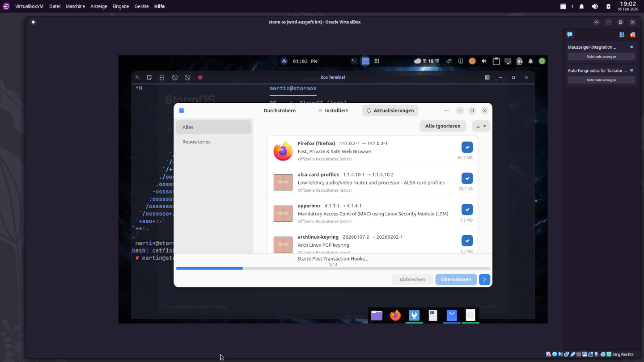Open Firefox from the StormOS dock
This screenshot has width=644, height=362.
[x=395, y=316]
